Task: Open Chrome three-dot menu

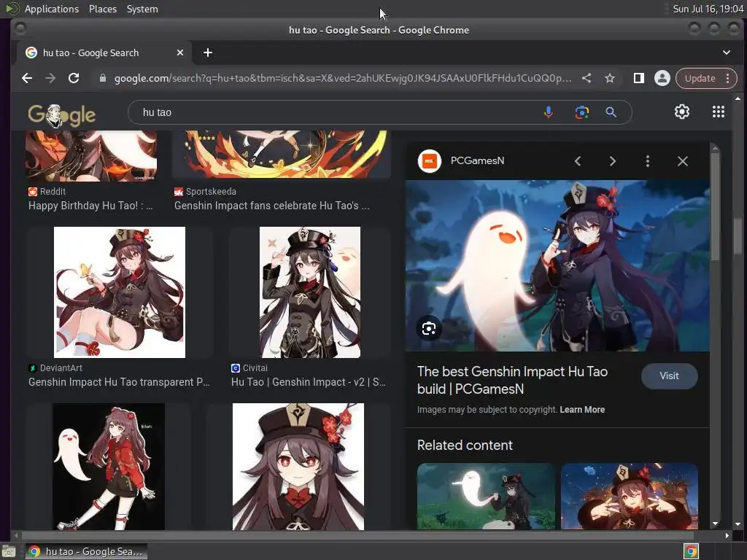Action: 727,78
